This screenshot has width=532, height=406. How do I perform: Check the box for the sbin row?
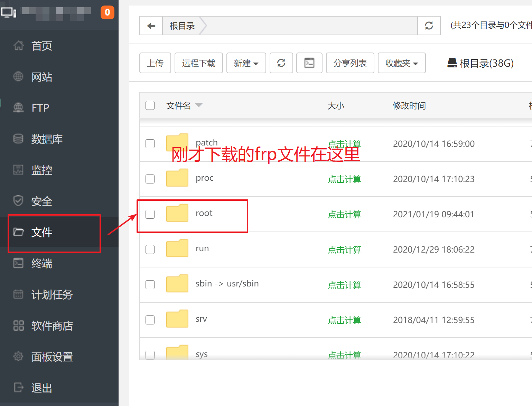tap(150, 285)
